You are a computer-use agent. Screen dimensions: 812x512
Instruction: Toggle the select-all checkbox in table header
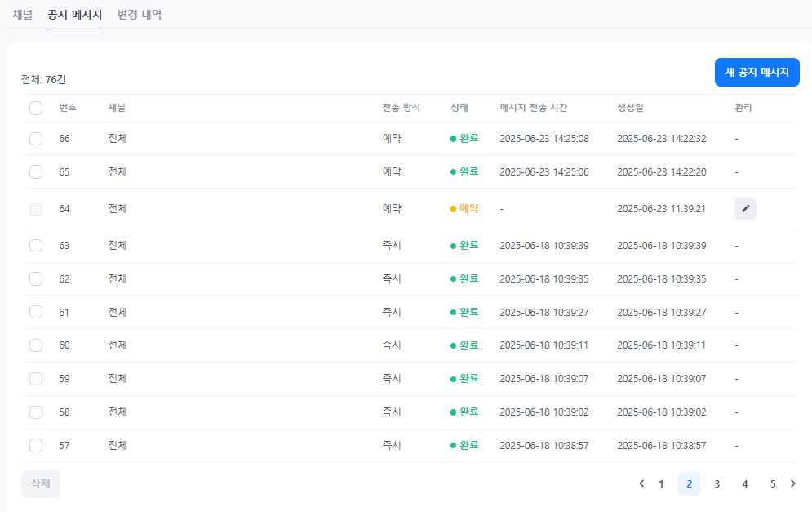[x=36, y=108]
